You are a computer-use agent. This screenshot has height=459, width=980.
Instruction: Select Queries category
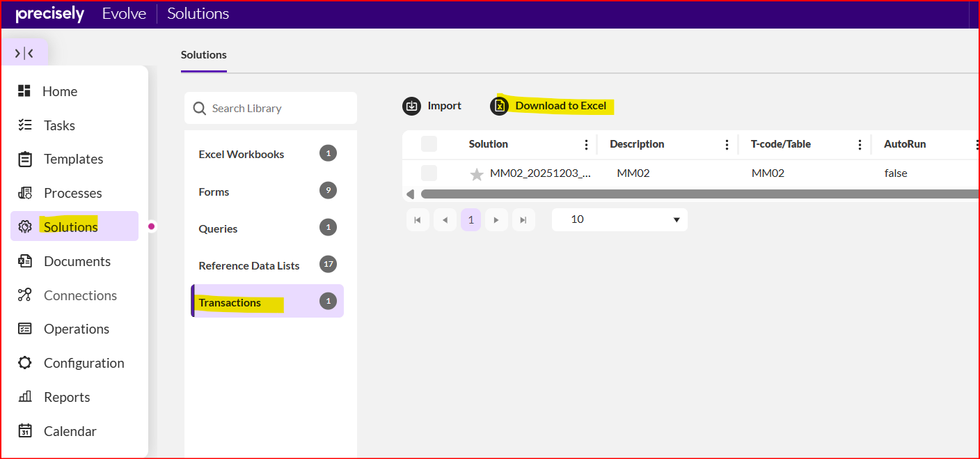pyautogui.click(x=267, y=228)
